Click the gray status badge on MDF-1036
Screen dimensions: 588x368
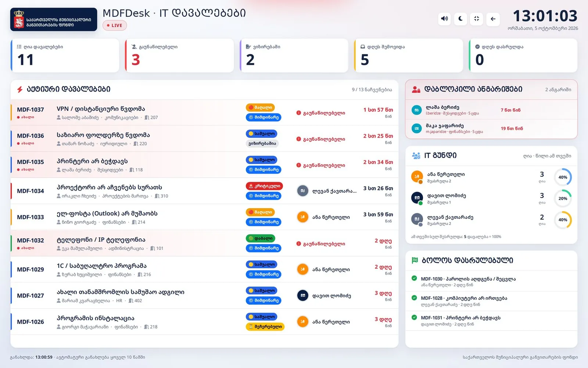(x=262, y=144)
